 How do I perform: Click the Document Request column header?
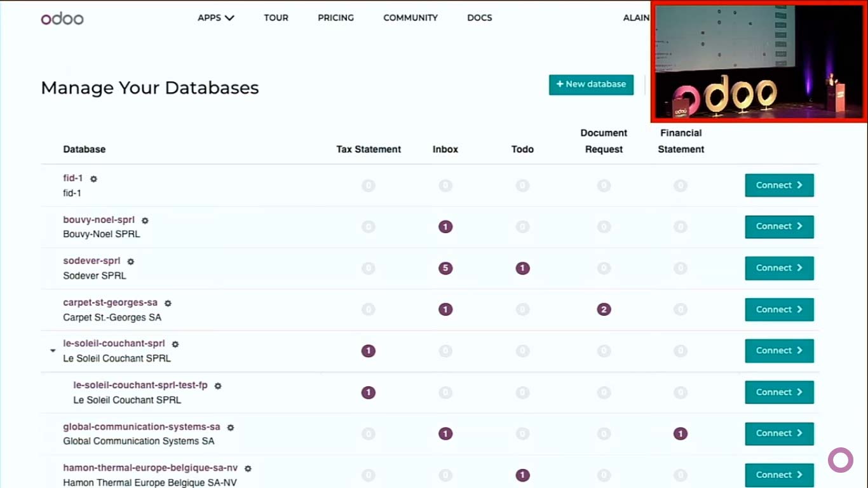click(x=604, y=141)
